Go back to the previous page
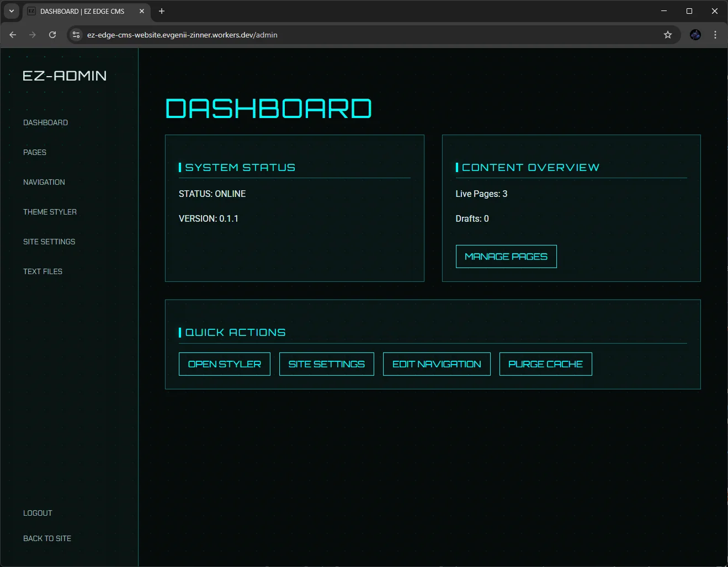 tap(13, 35)
